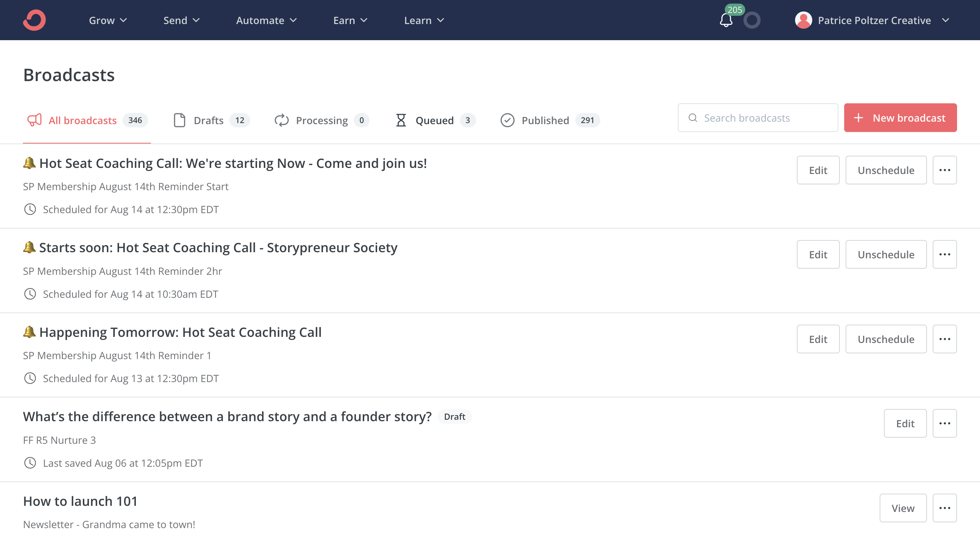The image size is (980, 541).
Task: Click 'SP Membership August 14th Reminder 1'
Action: coord(117,356)
